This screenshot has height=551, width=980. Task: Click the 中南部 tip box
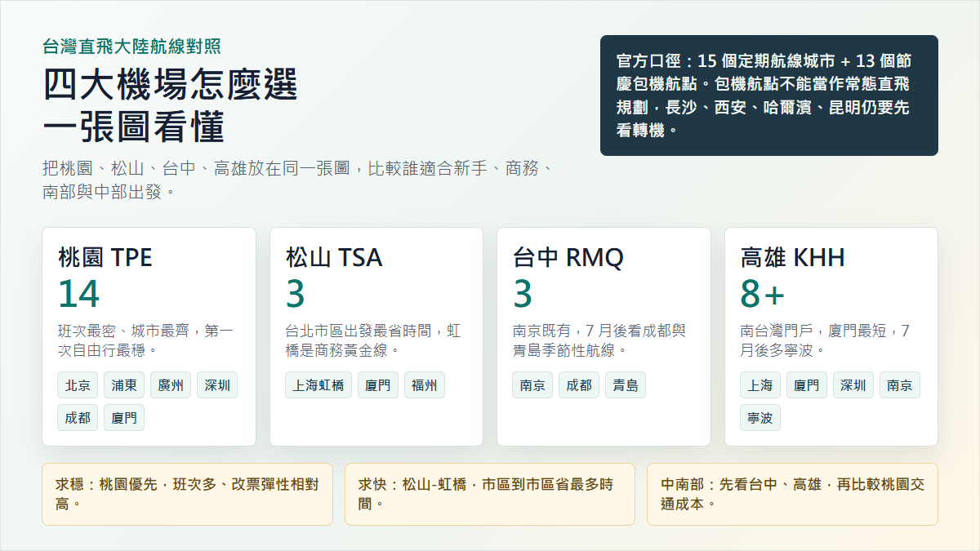[x=792, y=494]
